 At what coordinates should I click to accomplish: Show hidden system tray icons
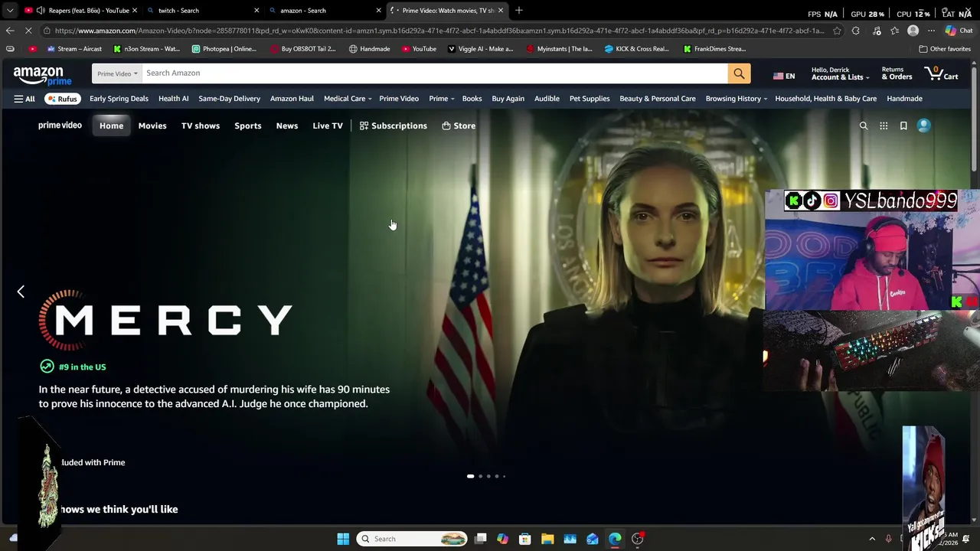point(872,539)
